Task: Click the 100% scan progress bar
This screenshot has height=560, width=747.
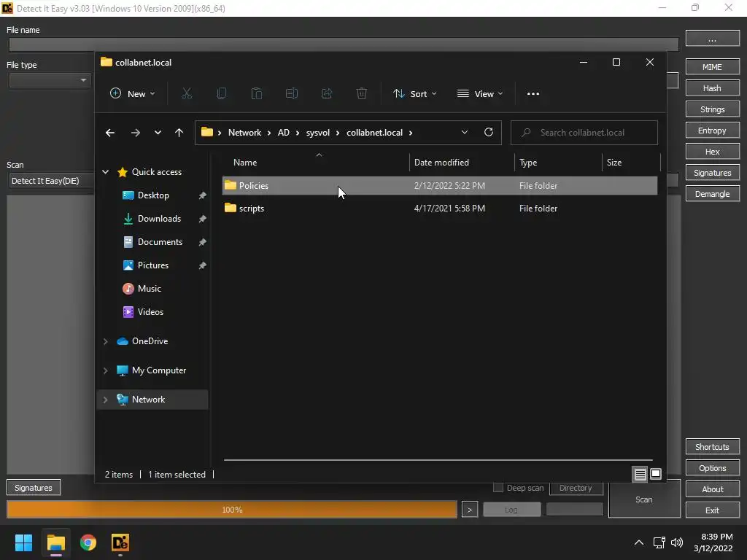Action: tap(232, 510)
